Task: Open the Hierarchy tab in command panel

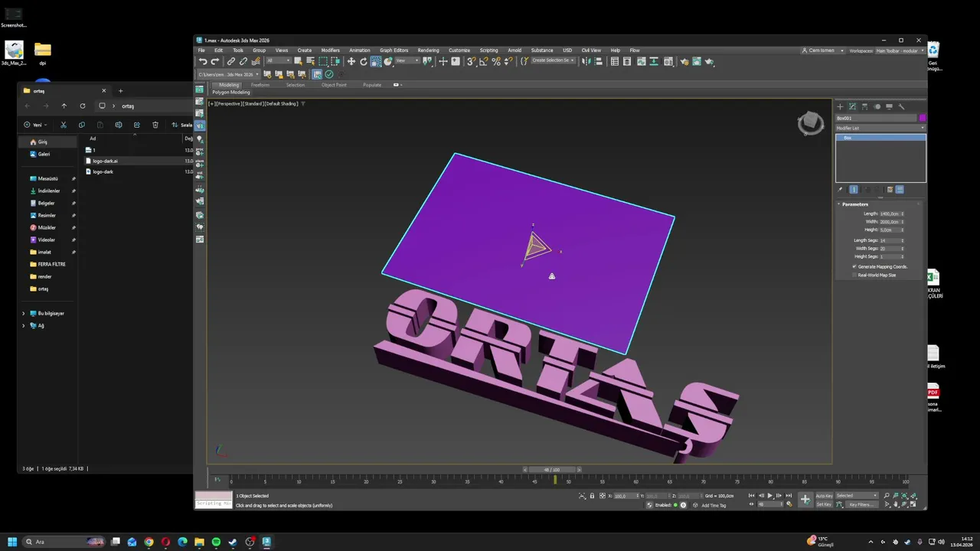Action: coord(864,106)
